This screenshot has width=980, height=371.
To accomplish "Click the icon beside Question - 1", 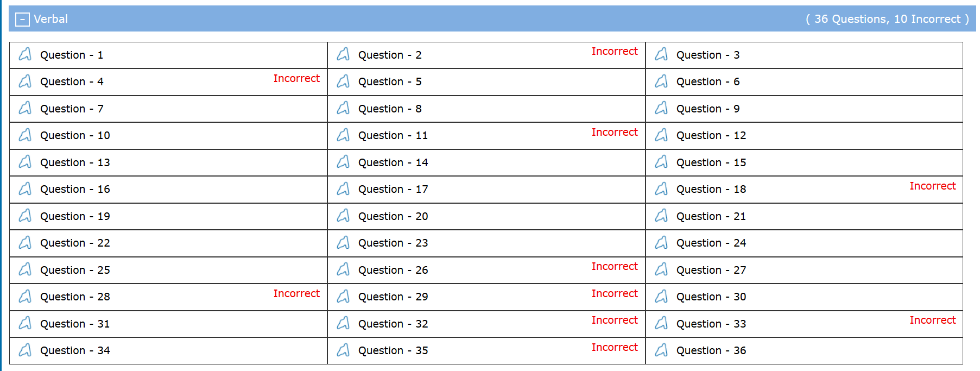I will 25,54.
